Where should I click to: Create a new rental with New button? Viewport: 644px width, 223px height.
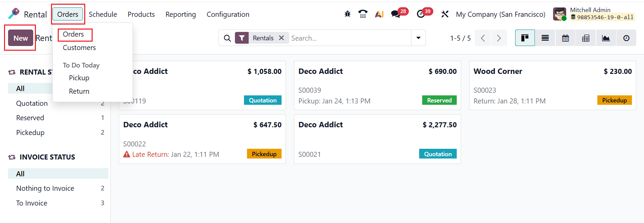pos(20,38)
